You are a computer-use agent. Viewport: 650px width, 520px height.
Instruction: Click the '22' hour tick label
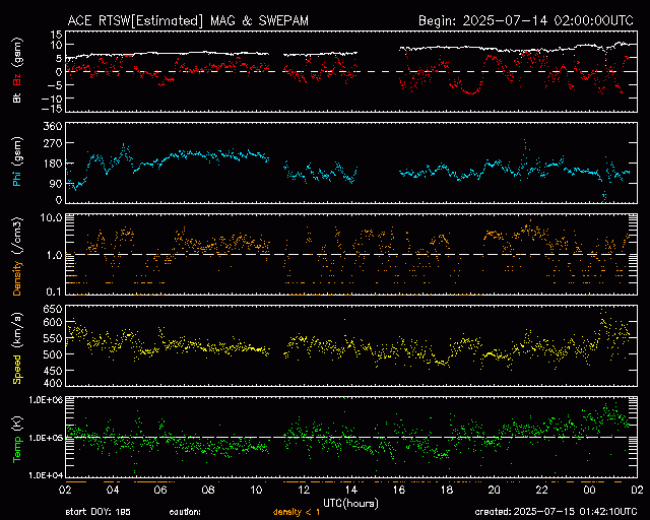pos(542,490)
